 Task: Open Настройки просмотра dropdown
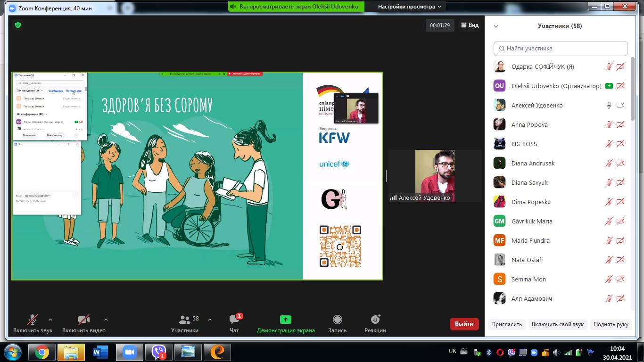coord(409,7)
